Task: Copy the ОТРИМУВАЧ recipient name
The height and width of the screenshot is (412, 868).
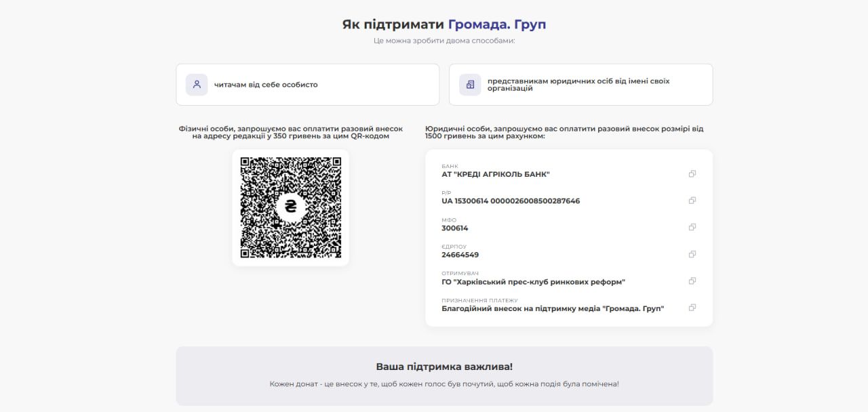Action: point(692,281)
